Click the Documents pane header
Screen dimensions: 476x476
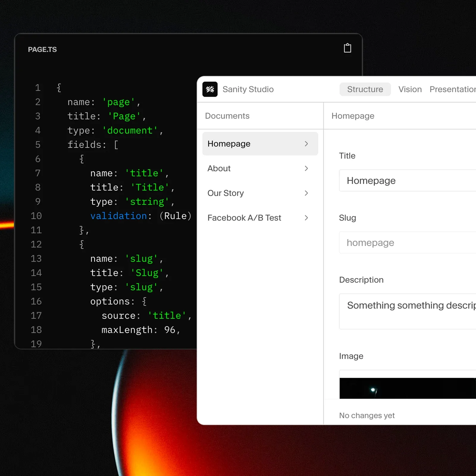coord(227,116)
